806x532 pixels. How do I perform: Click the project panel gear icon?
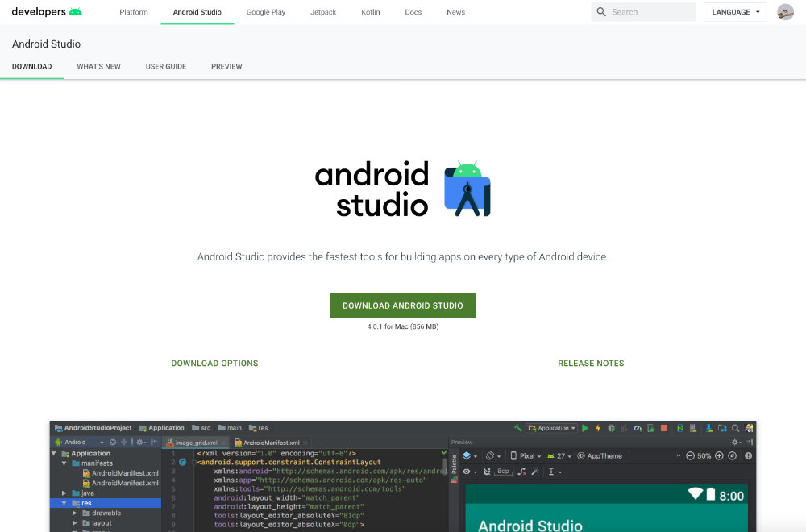140,442
